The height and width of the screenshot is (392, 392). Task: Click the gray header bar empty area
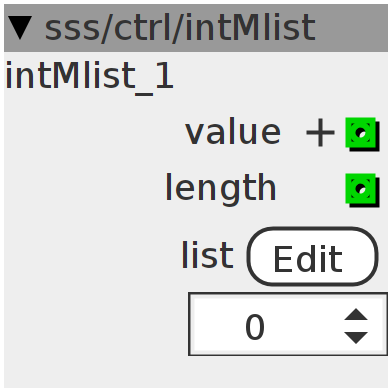point(352,28)
